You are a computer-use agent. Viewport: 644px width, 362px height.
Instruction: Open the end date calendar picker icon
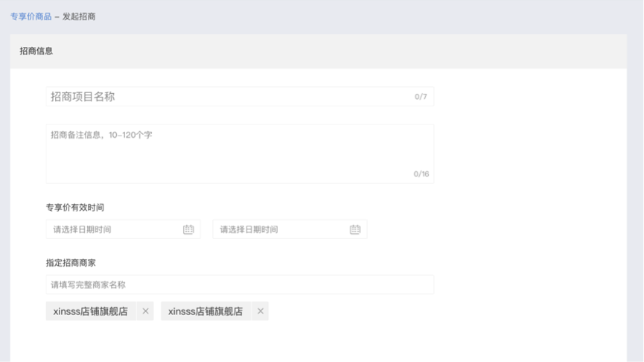[x=355, y=229]
